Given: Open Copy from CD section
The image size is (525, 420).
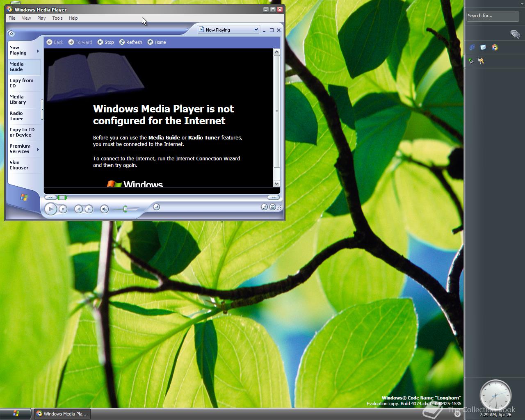Looking at the screenshot, I should point(24,83).
